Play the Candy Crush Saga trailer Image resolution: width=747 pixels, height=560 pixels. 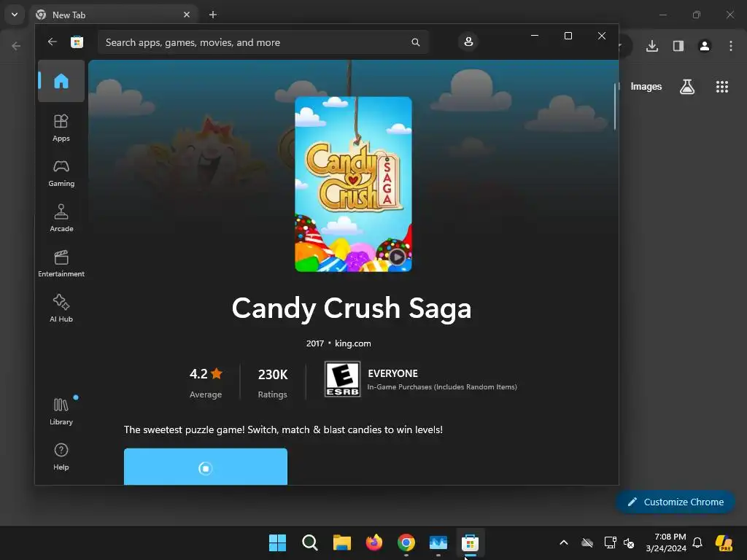pyautogui.click(x=397, y=257)
